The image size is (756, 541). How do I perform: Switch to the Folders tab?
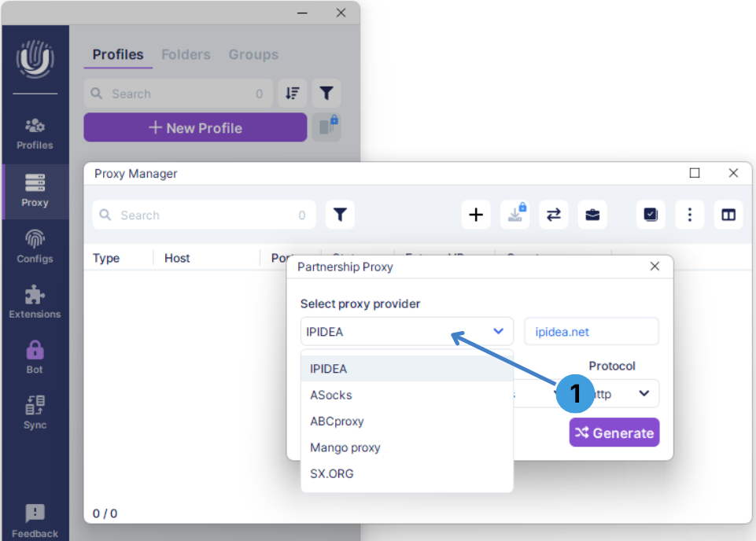tap(186, 54)
